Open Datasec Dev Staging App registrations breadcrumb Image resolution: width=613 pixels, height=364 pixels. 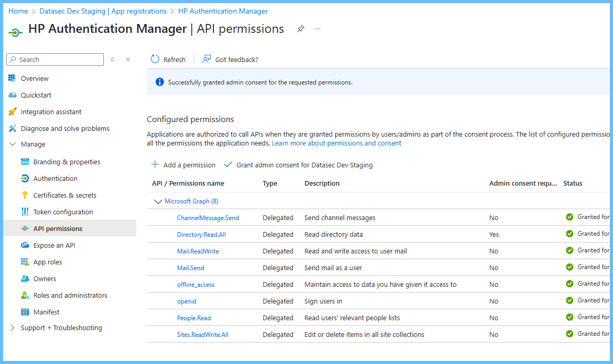coord(103,11)
